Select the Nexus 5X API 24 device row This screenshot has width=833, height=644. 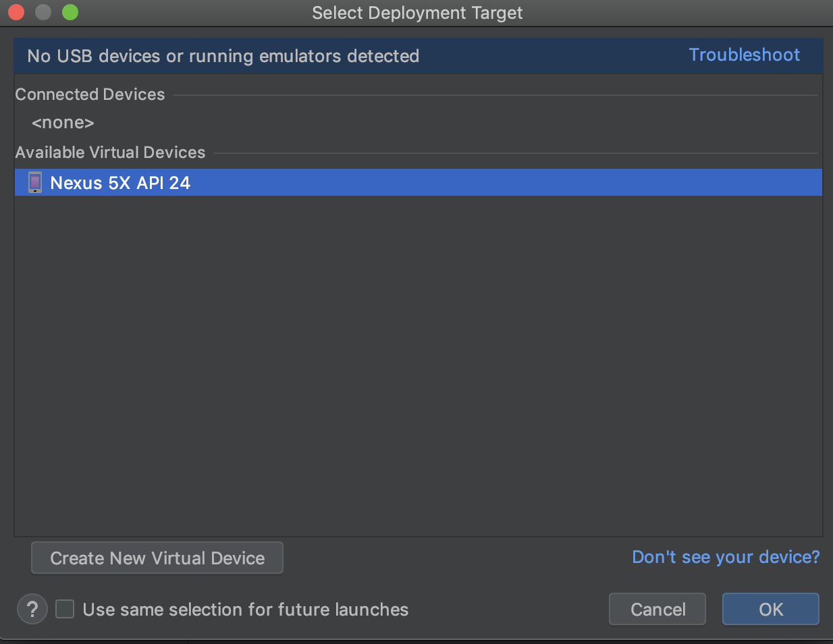[418, 182]
